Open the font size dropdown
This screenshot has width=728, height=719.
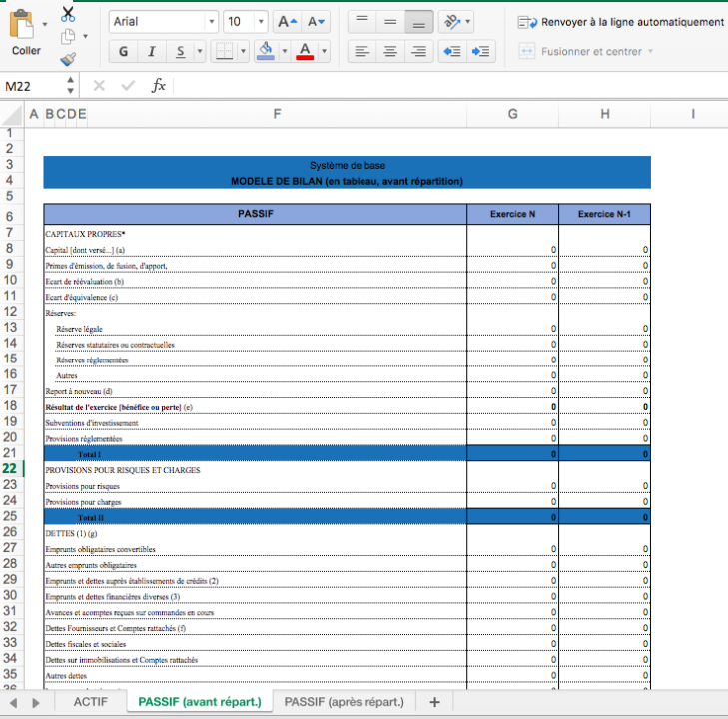tap(261, 21)
